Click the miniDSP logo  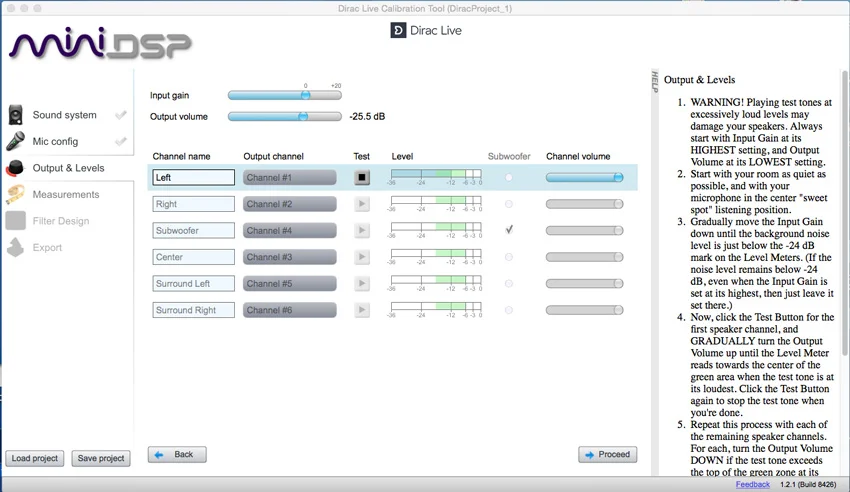100,43
